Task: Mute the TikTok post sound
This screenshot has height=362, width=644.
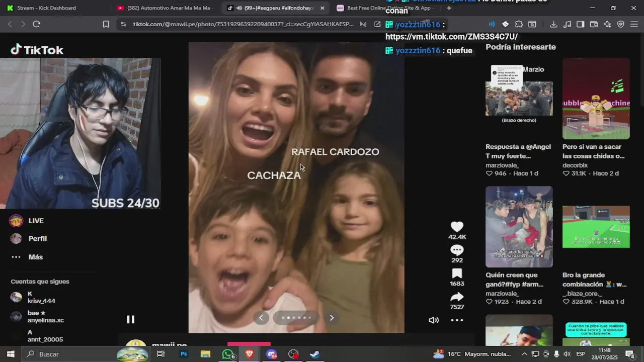Action: [x=434, y=320]
